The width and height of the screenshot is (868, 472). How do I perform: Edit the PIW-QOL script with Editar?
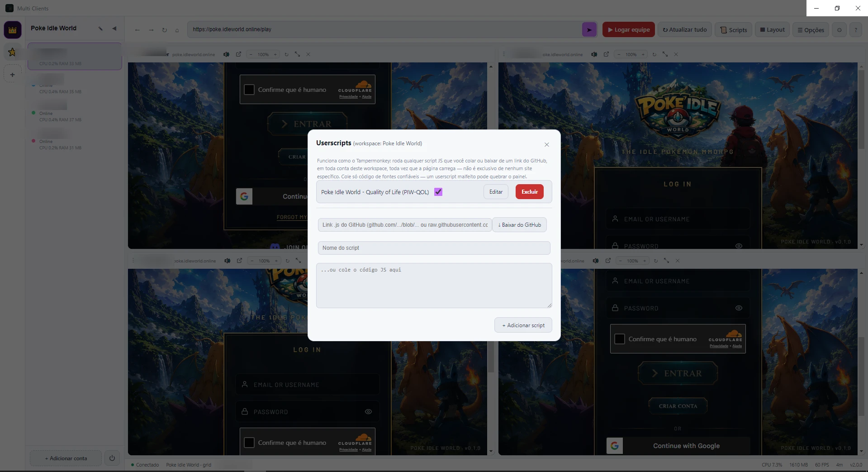(x=496, y=192)
